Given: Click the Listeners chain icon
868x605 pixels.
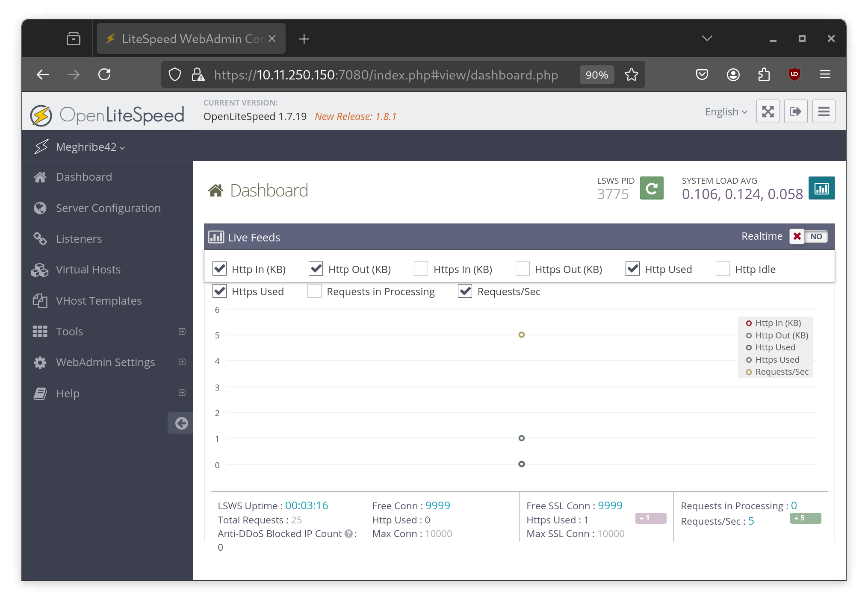Looking at the screenshot, I should coord(40,239).
